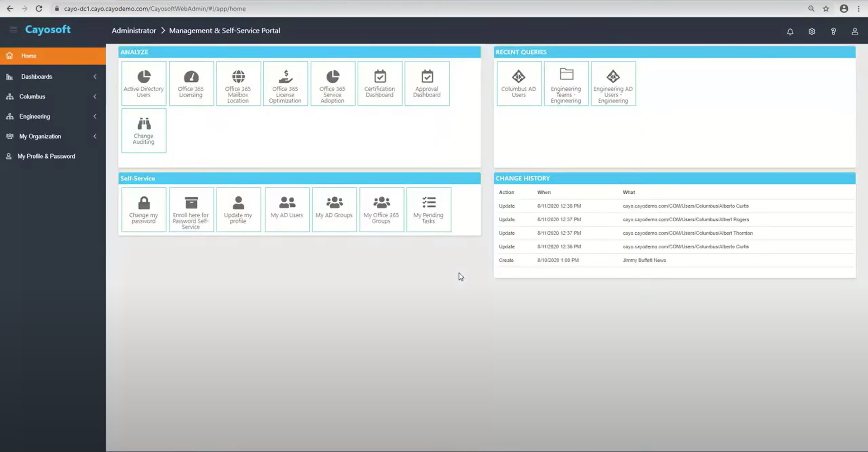This screenshot has width=868, height=452.
Task: Open Office 365 License Optimization tile
Action: click(285, 84)
